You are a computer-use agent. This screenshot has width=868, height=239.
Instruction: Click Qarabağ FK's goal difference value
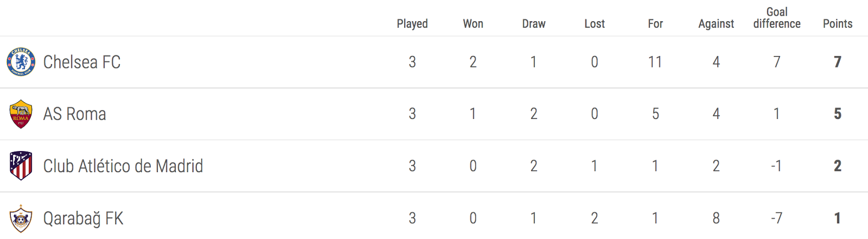(x=777, y=218)
